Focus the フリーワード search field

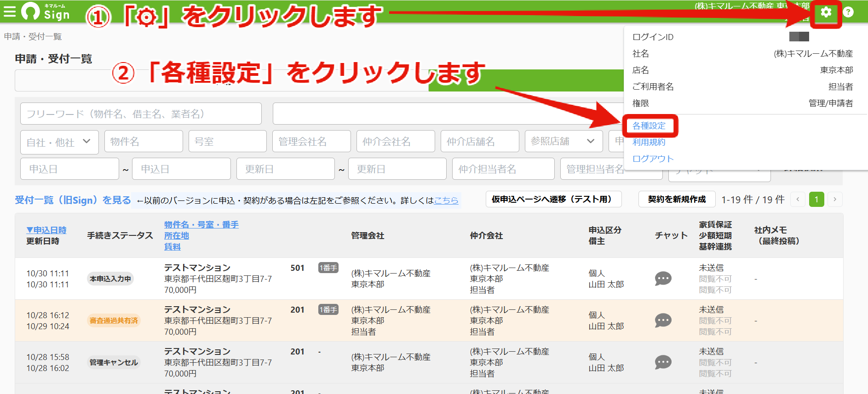[141, 114]
